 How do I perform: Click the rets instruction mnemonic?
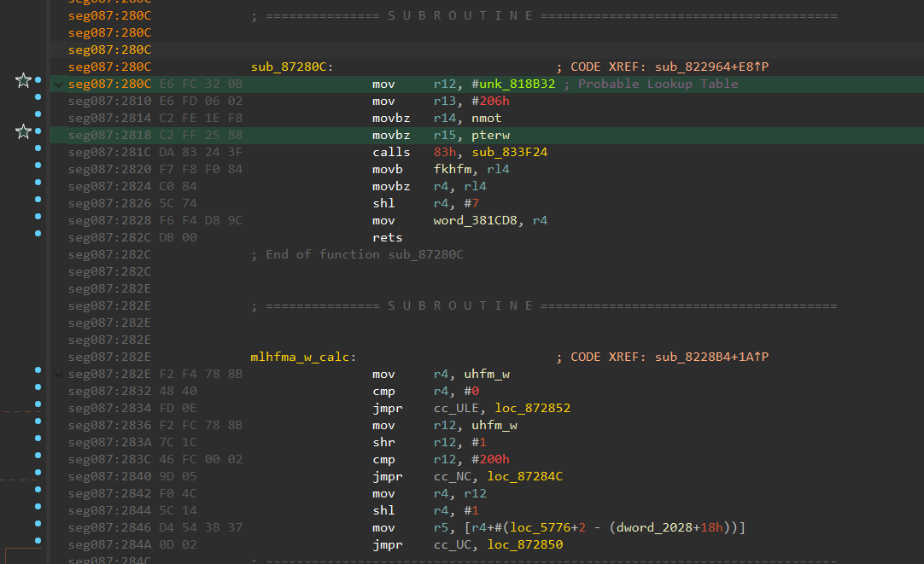point(387,237)
